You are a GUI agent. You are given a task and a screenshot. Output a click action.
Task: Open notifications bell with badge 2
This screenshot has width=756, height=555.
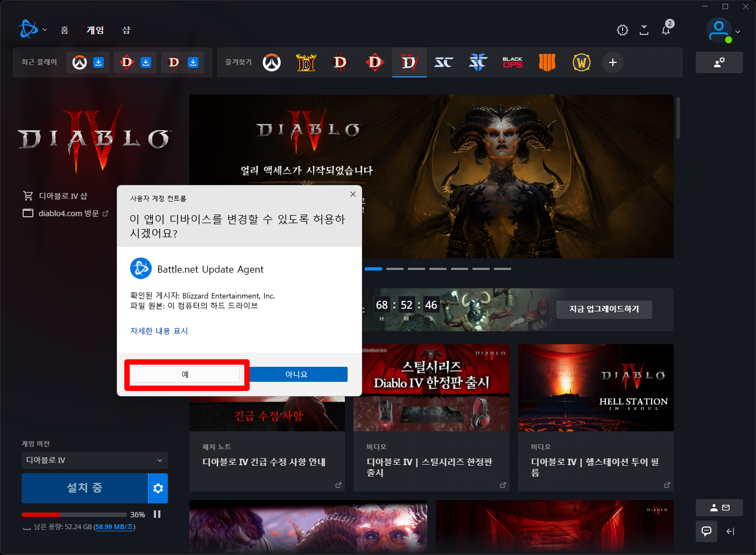click(666, 29)
